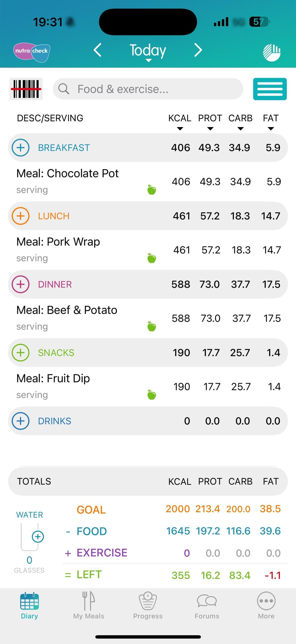Tap the Nutracheck logo
Viewport: 296px width, 644px height.
[x=32, y=52]
